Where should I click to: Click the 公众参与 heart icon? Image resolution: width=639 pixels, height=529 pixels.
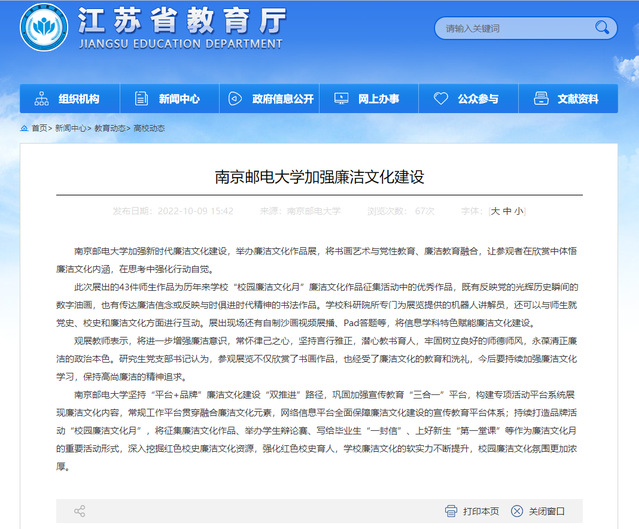(441, 99)
